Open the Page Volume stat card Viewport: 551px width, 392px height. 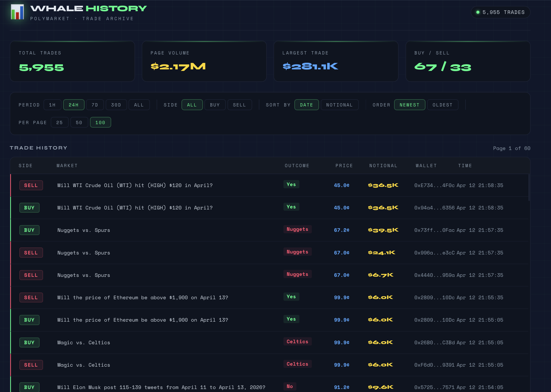click(x=204, y=61)
